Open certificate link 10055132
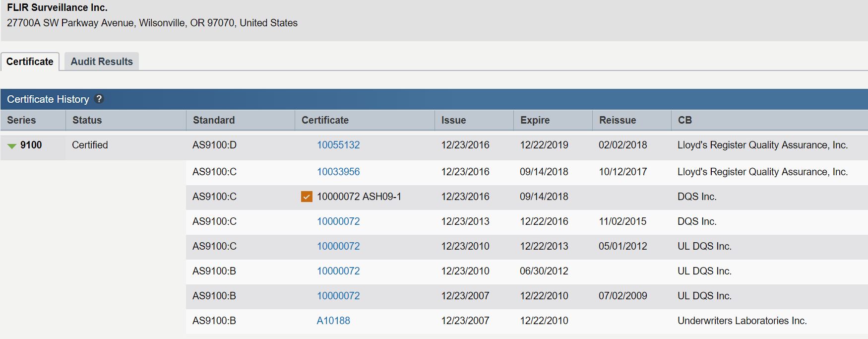This screenshot has width=868, height=339. point(338,145)
